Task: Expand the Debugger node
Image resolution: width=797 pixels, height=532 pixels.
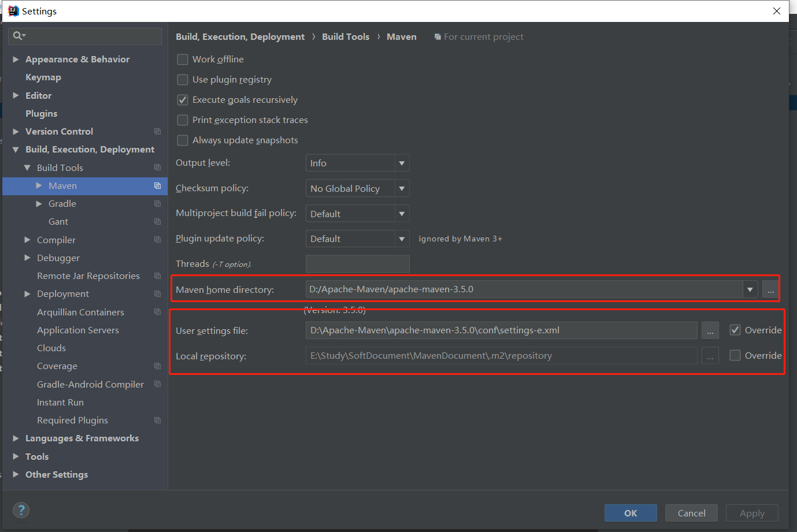Action: (27, 258)
